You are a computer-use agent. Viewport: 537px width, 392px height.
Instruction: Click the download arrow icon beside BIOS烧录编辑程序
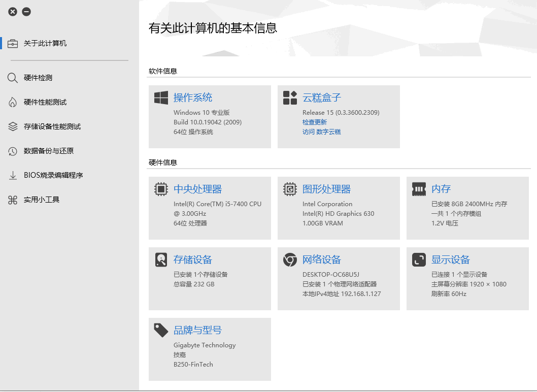point(13,176)
